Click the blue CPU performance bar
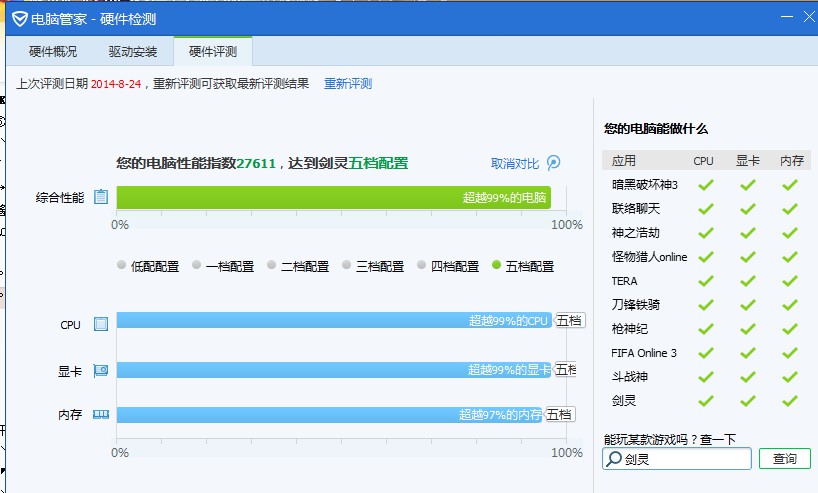 (x=334, y=320)
